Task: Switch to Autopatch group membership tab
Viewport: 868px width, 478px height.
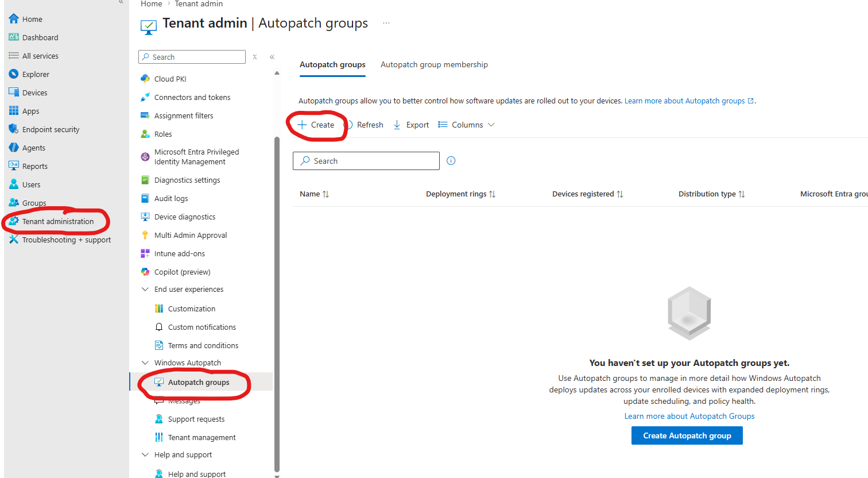Action: [434, 65]
